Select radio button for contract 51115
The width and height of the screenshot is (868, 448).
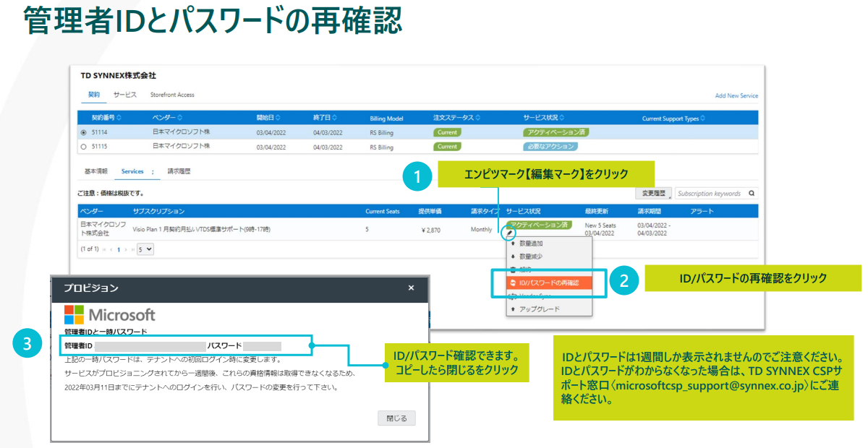pos(84,147)
